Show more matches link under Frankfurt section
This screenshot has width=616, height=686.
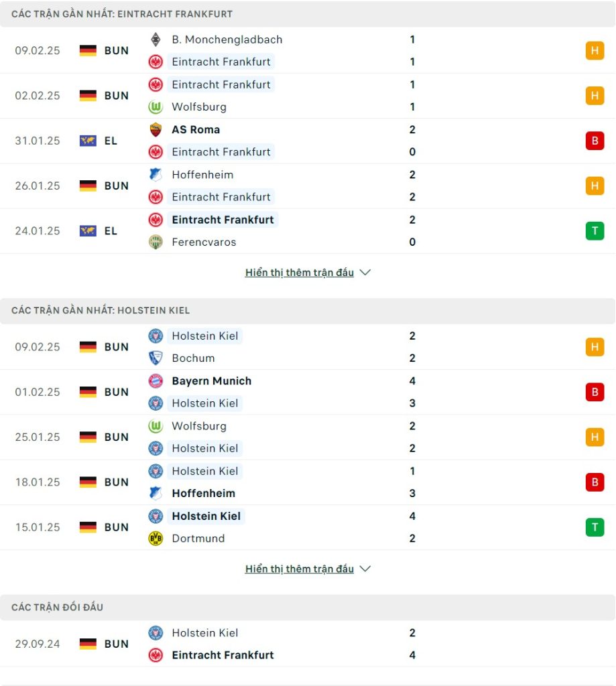[x=300, y=273]
